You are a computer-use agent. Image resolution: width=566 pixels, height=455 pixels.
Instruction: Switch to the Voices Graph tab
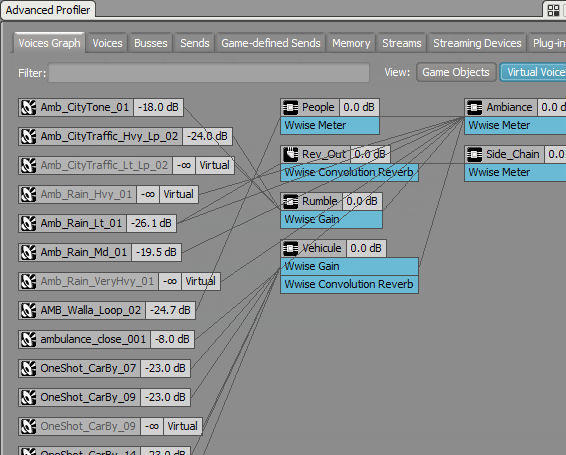tap(49, 43)
